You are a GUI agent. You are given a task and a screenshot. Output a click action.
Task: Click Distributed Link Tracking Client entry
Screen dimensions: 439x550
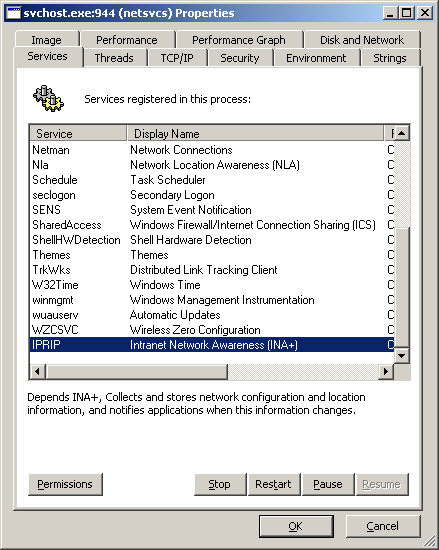204,270
